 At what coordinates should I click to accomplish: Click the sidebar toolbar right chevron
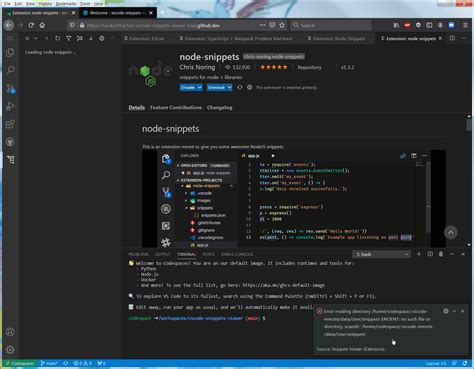click(46, 38)
